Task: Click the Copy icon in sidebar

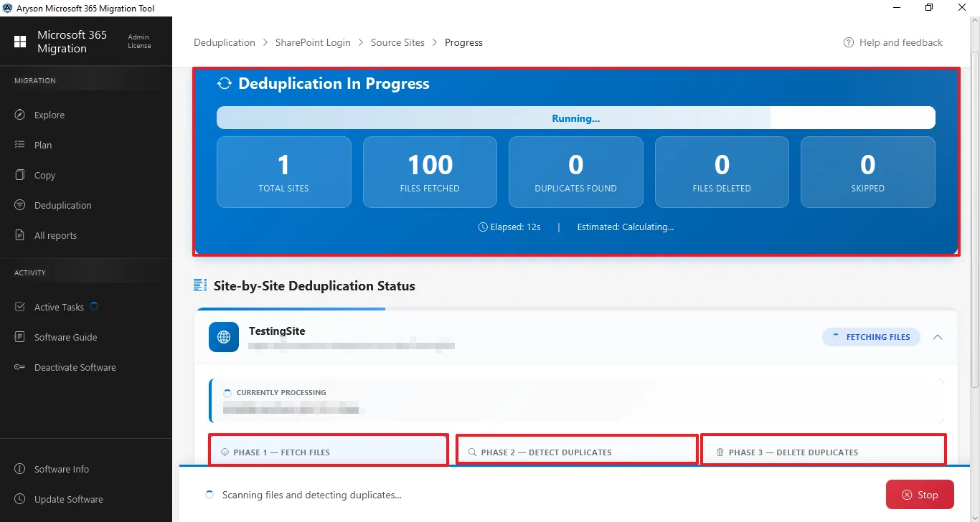Action: click(20, 175)
